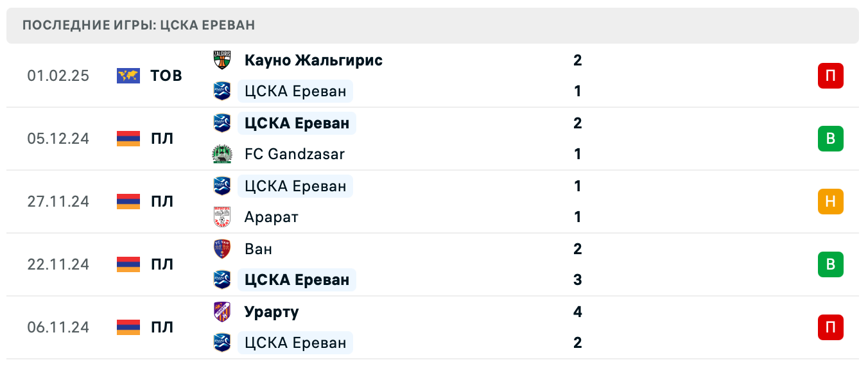The image size is (868, 371).
Task: Open Урарту team link
Action: [x=272, y=312]
